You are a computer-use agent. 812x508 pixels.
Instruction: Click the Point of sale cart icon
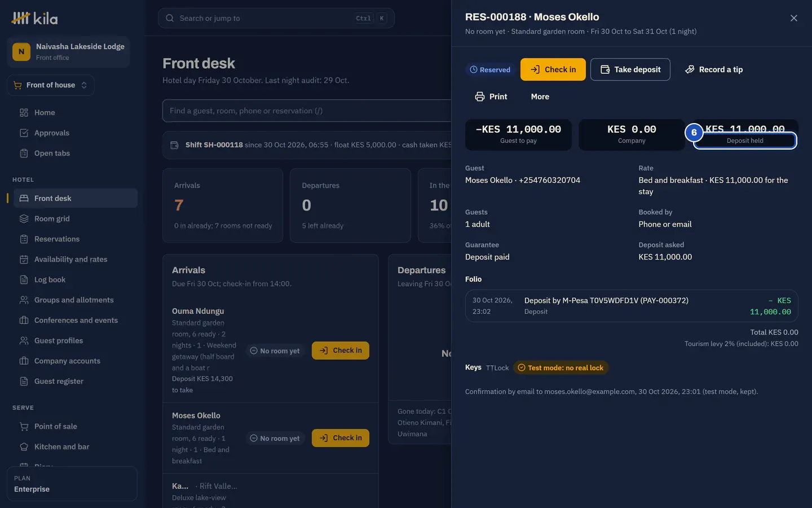click(x=24, y=426)
